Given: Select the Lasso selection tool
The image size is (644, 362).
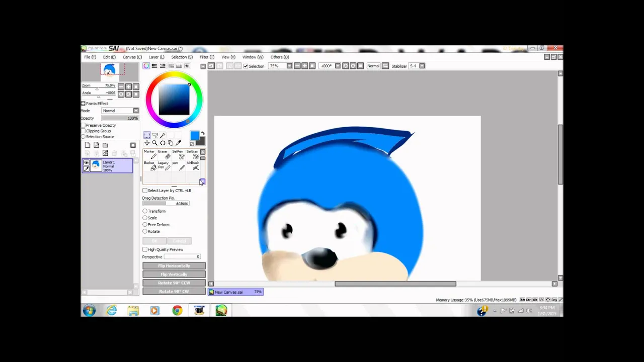Looking at the screenshot, I should (x=155, y=134).
